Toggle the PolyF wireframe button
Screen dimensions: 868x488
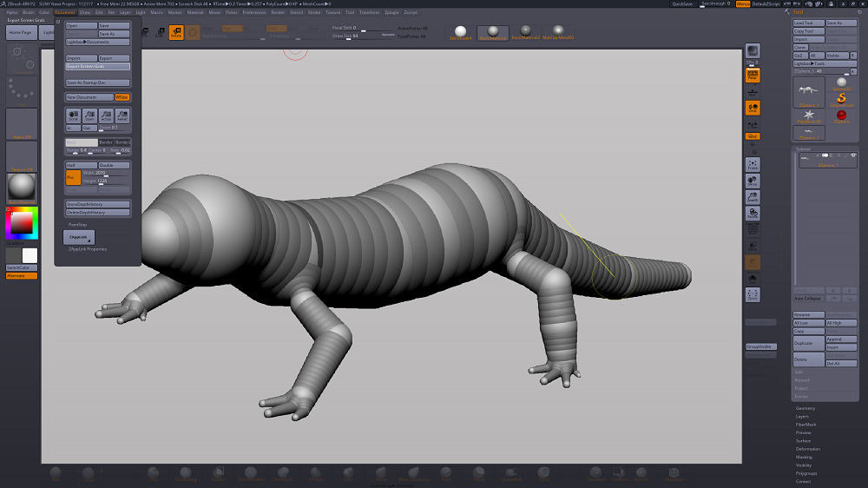pos(753,229)
